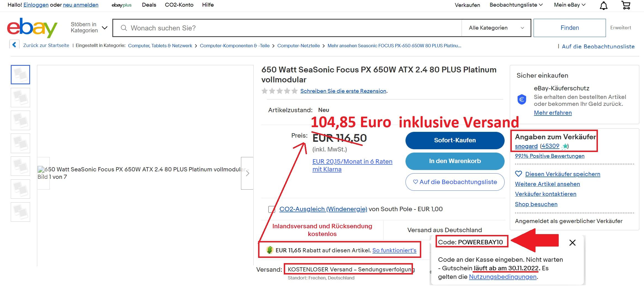Close the POWEREBAY10 coupon popup
The width and height of the screenshot is (644, 288).
point(573,243)
